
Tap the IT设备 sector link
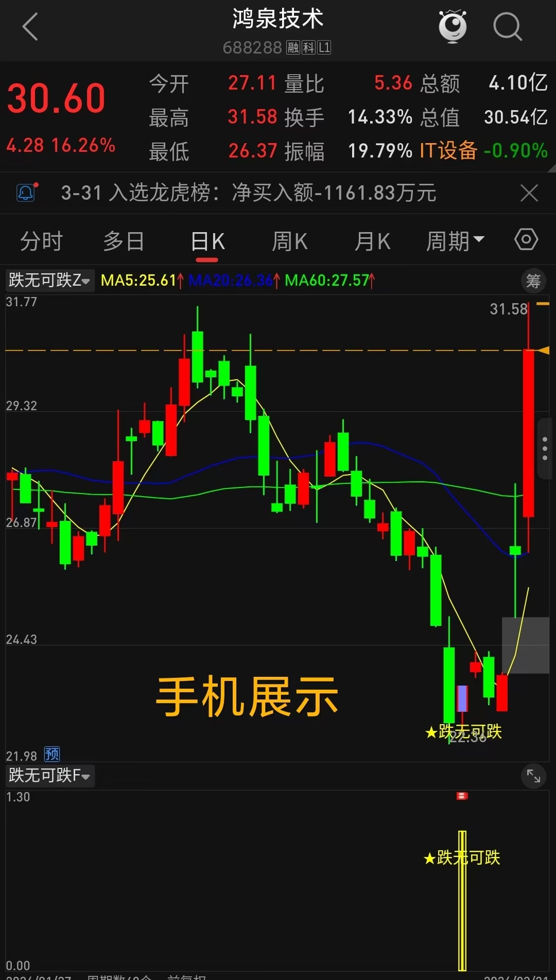[x=448, y=150]
